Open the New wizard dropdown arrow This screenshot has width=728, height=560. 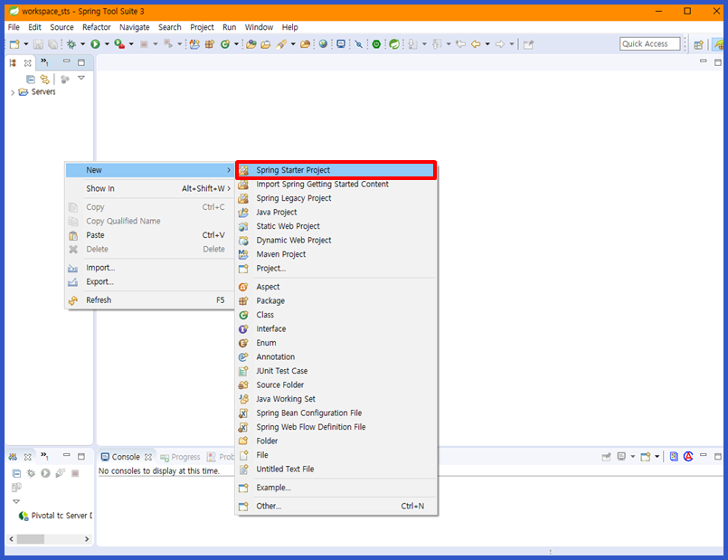click(x=26, y=44)
